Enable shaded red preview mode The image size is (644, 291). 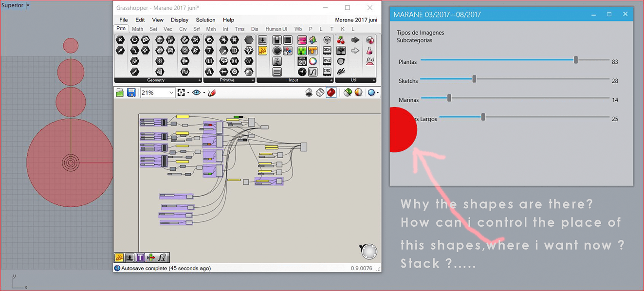point(331,92)
